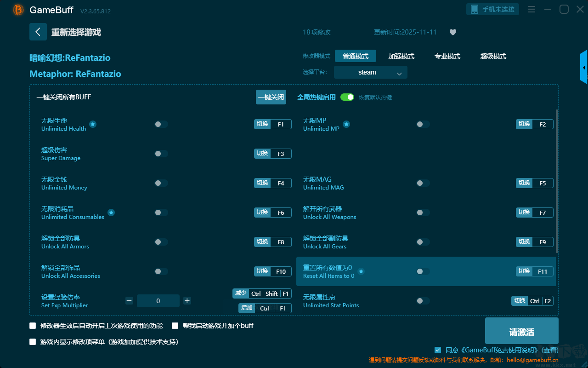Click the phone not connected icon
The image size is (588, 368).
click(x=475, y=9)
